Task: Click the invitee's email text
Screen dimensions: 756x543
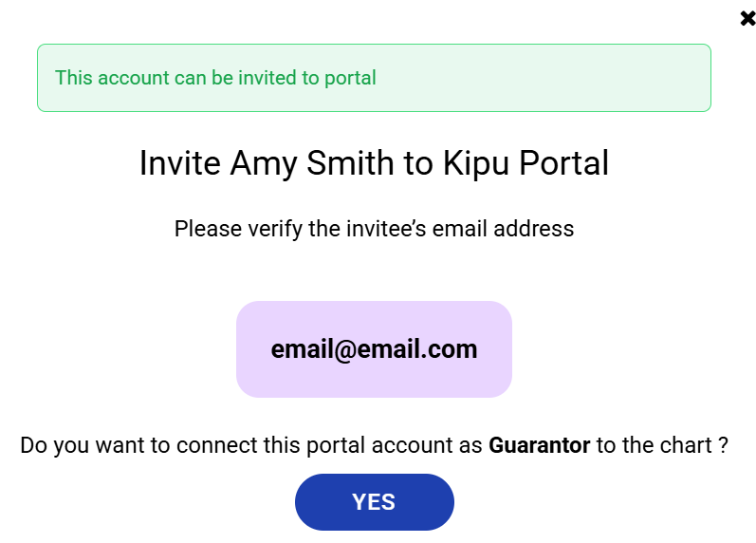Action: pyautogui.click(x=374, y=349)
